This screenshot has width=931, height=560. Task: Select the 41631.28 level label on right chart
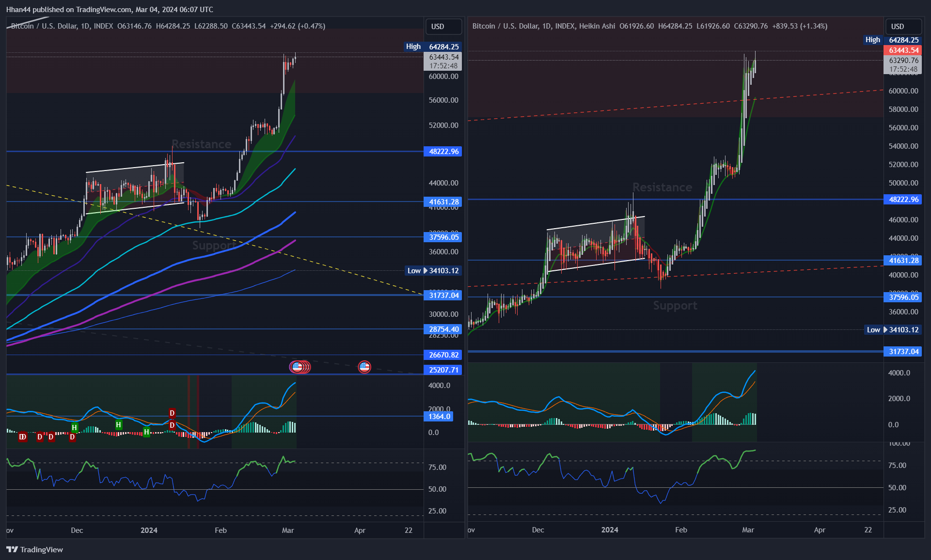(x=903, y=261)
